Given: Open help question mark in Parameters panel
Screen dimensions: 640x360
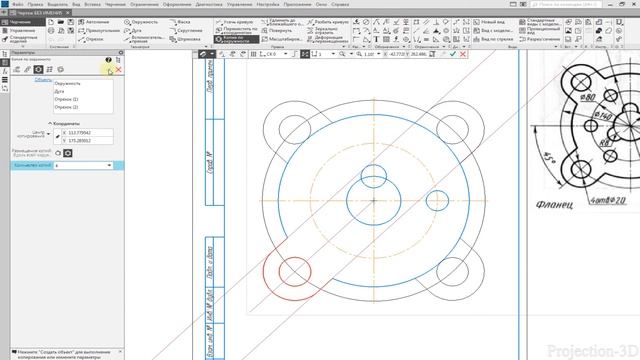Looking at the screenshot, I should click(x=109, y=60).
